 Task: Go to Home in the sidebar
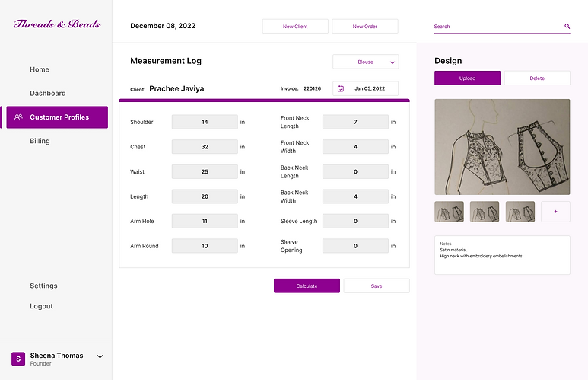pos(40,69)
